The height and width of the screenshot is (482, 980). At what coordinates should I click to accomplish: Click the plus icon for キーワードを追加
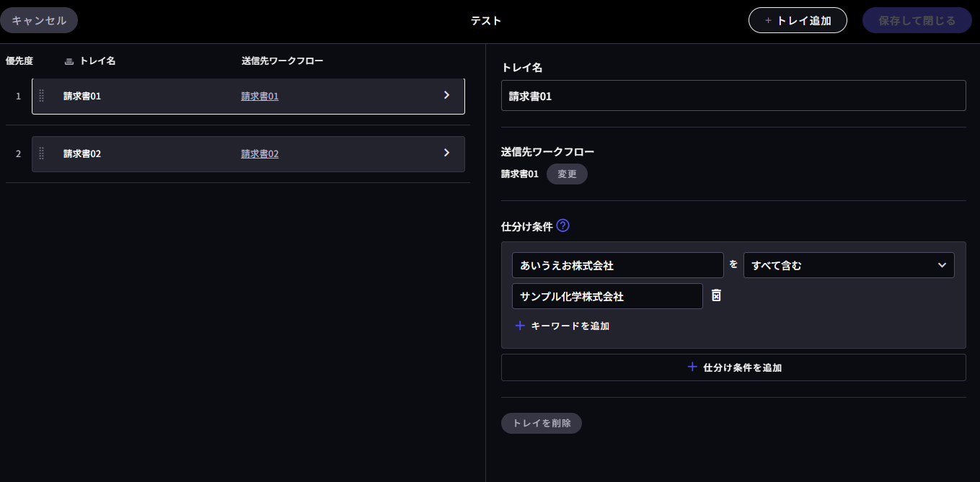[x=520, y=326]
